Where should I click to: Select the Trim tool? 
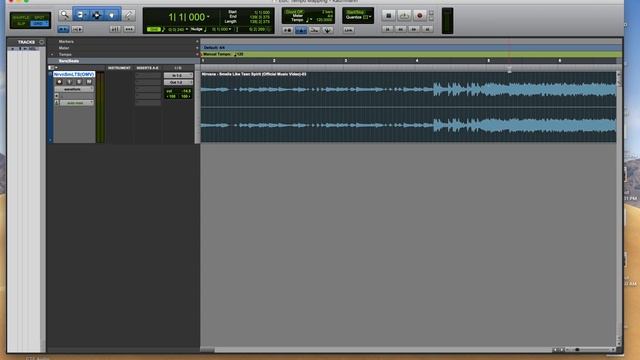pyautogui.click(x=80, y=15)
